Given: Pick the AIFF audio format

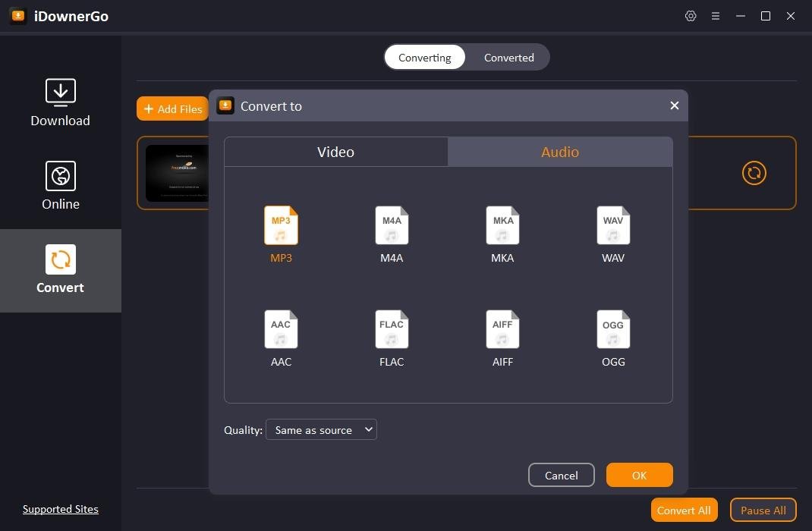Looking at the screenshot, I should click(502, 329).
